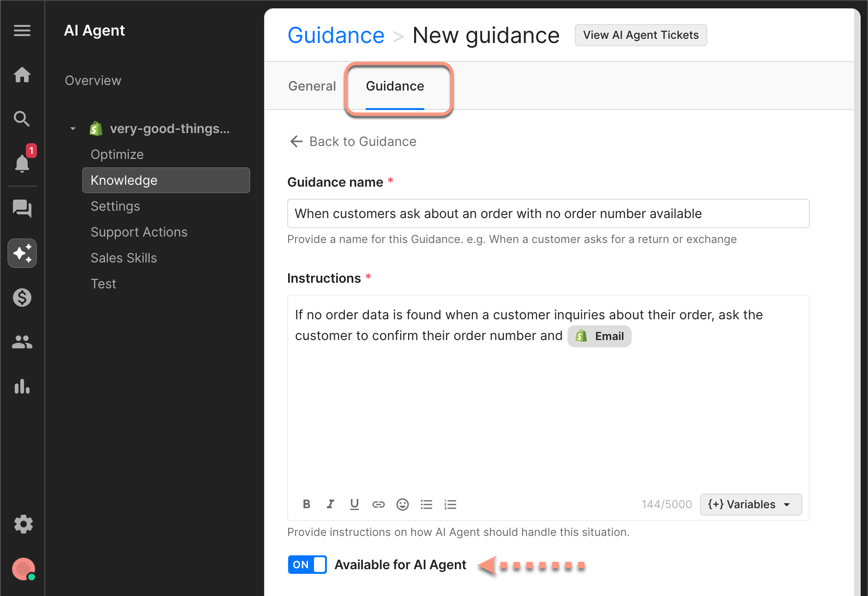Open the search magnifier icon
The width and height of the screenshot is (868, 596).
coord(22,119)
